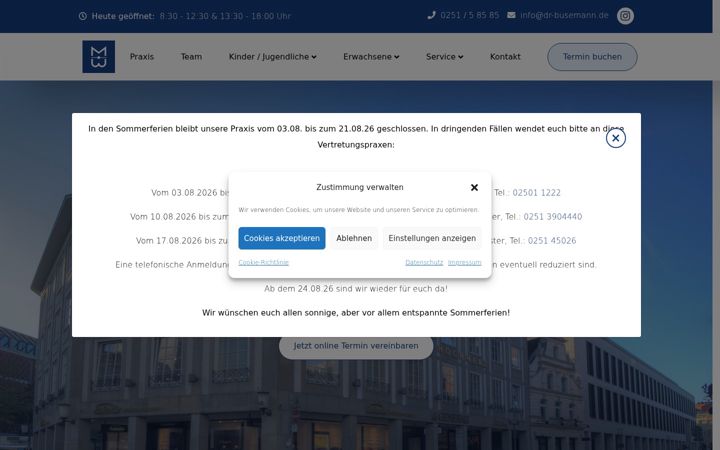Image resolution: width=720 pixels, height=450 pixels.
Task: Close the cookie consent dialog with X
Action: pyautogui.click(x=474, y=187)
